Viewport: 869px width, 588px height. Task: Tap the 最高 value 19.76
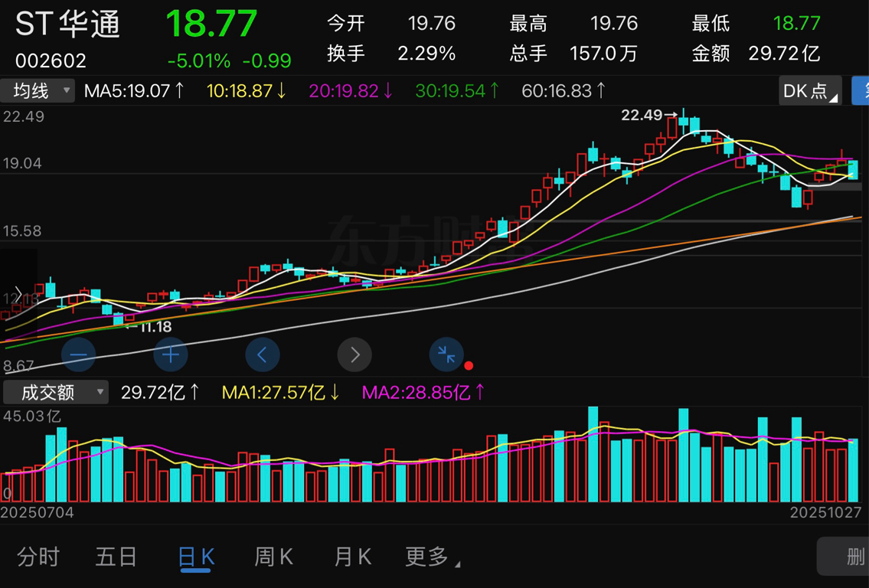(x=613, y=23)
